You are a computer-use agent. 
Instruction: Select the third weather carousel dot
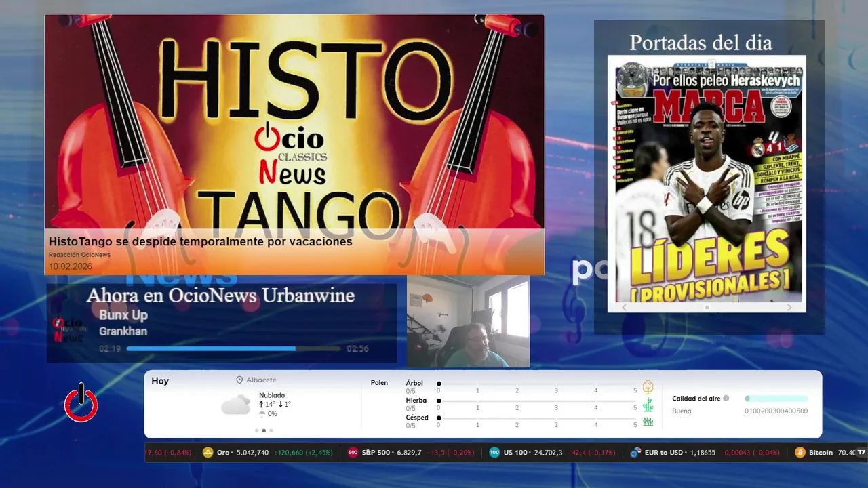click(x=271, y=430)
